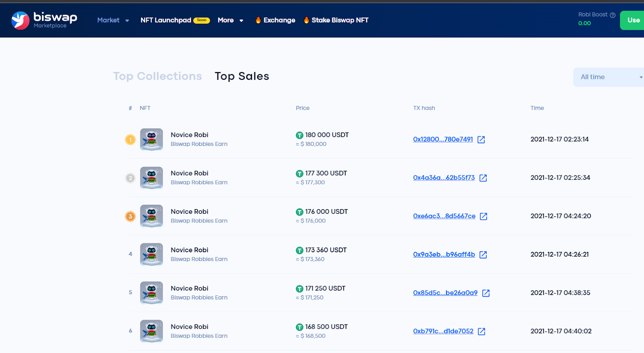Screen dimensions: 644x353
Task: Open Stake Biswap NFT page
Action: [336, 20]
